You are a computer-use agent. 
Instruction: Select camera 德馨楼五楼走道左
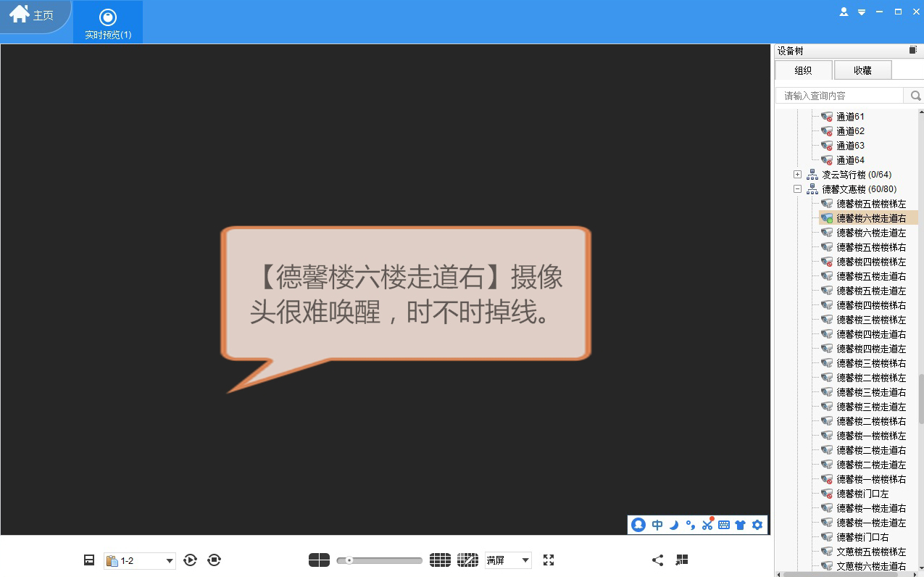pos(871,291)
